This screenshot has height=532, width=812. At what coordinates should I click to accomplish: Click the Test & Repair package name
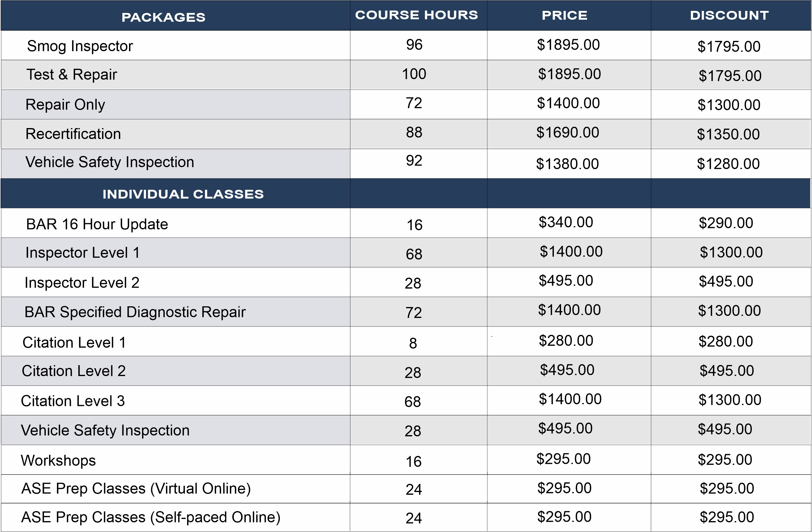click(x=72, y=75)
